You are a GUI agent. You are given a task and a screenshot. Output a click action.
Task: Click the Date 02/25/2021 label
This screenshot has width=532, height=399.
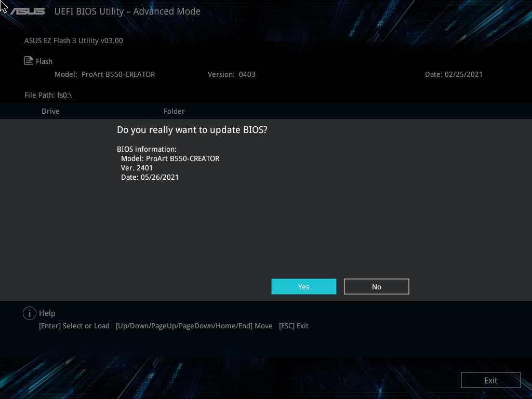click(454, 74)
